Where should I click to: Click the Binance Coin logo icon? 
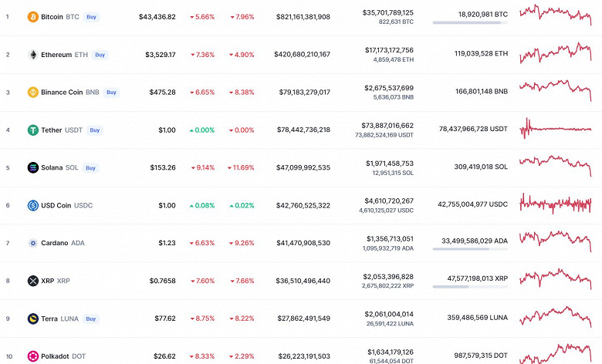pyautogui.click(x=33, y=93)
